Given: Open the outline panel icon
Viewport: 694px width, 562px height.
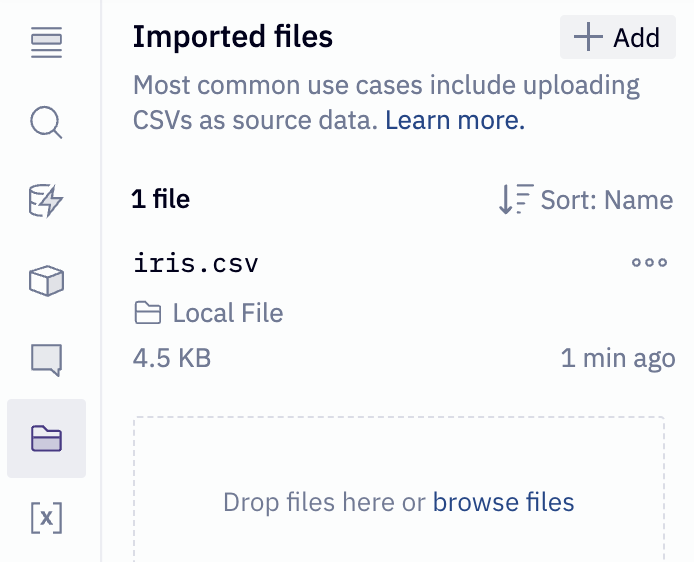Looking at the screenshot, I should pos(46,44).
